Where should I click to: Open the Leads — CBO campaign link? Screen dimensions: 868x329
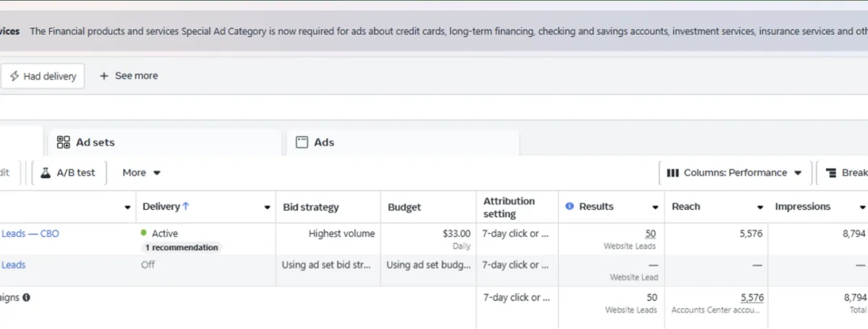click(30, 234)
